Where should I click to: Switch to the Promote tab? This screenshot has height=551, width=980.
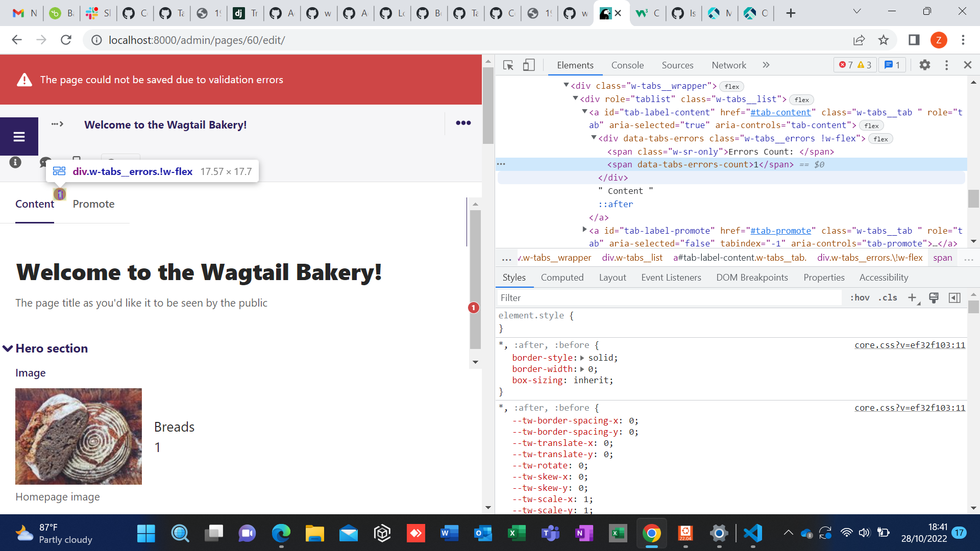pyautogui.click(x=93, y=204)
